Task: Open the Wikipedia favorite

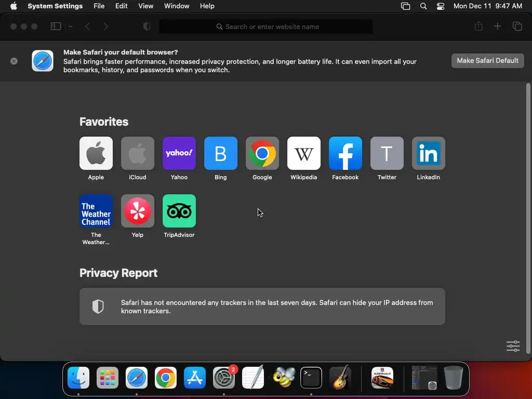Action: [x=303, y=153]
